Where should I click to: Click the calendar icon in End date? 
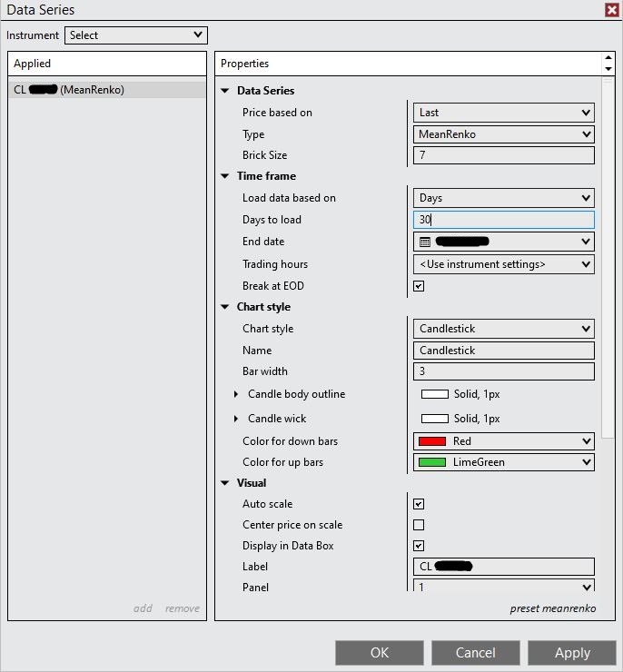(425, 242)
